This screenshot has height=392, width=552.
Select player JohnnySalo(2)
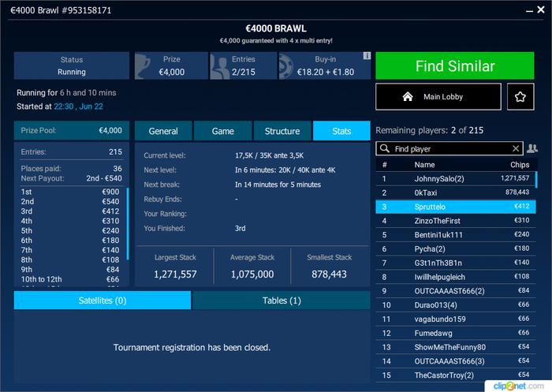(456, 178)
